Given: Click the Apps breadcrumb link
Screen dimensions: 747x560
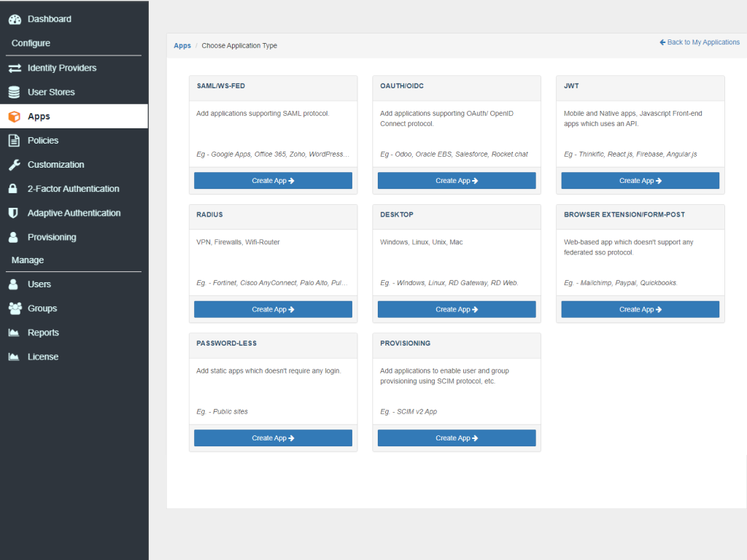Looking at the screenshot, I should [182, 46].
